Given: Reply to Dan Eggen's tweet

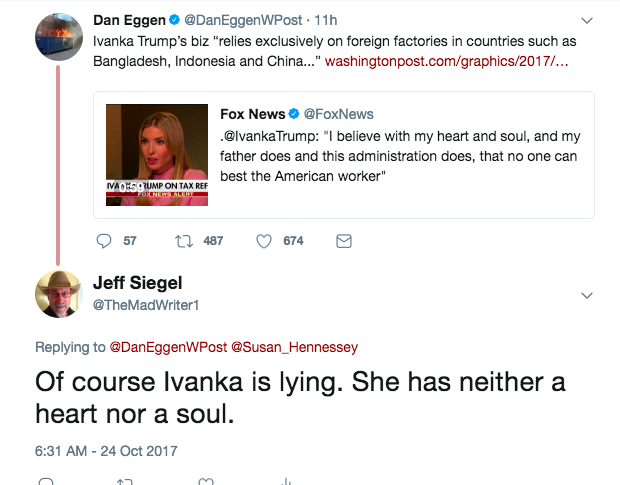Looking at the screenshot, I should (x=104, y=241).
